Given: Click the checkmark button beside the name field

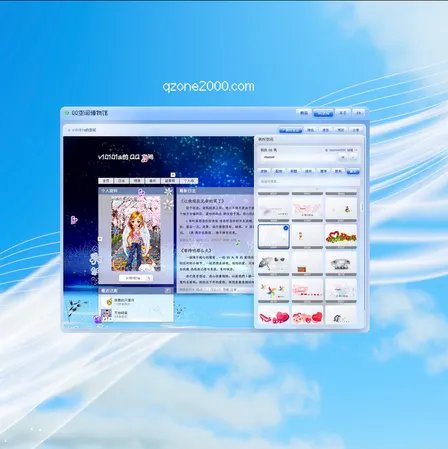Looking at the screenshot, I should pos(354,157).
